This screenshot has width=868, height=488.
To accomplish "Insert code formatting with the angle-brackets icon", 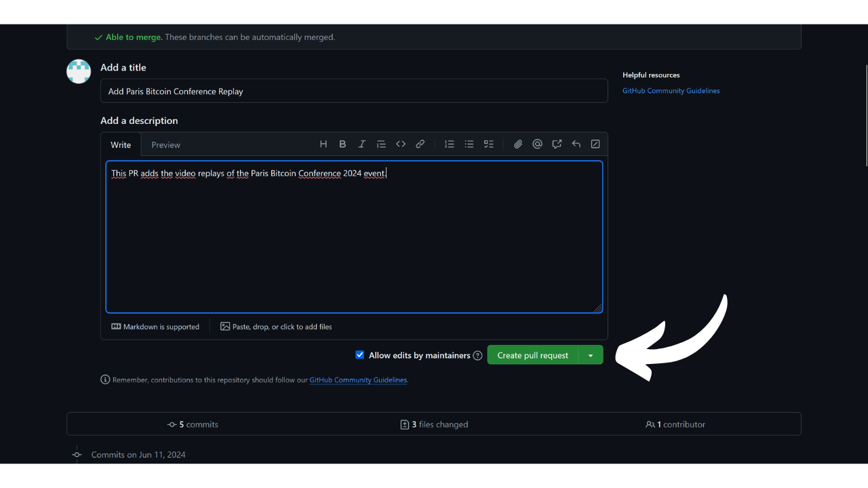I will click(x=401, y=144).
